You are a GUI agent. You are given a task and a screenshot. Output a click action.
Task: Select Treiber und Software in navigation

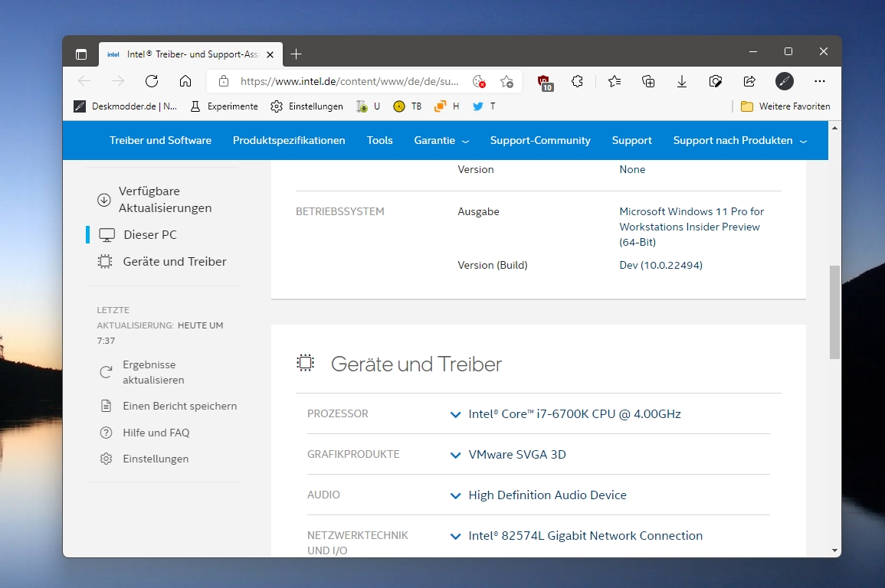pyautogui.click(x=160, y=140)
